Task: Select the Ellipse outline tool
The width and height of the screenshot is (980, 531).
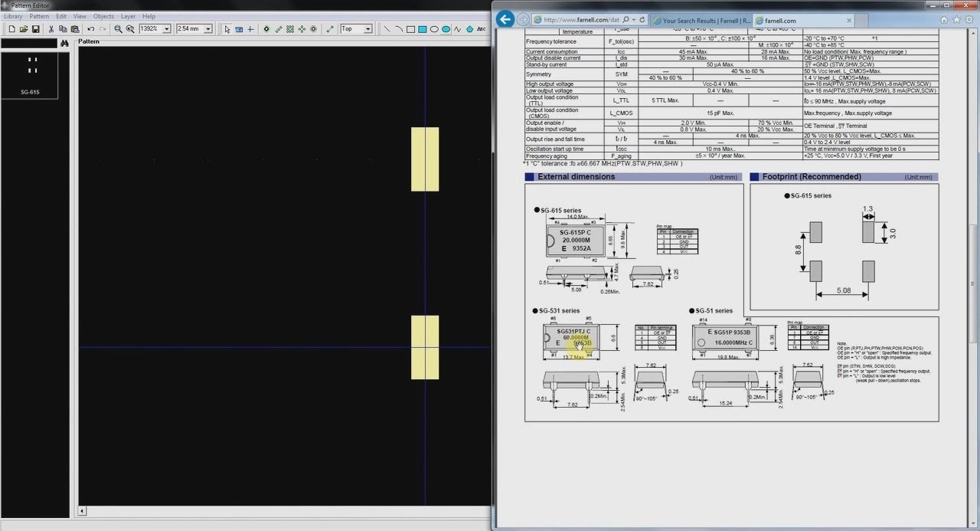Action: pos(434,29)
